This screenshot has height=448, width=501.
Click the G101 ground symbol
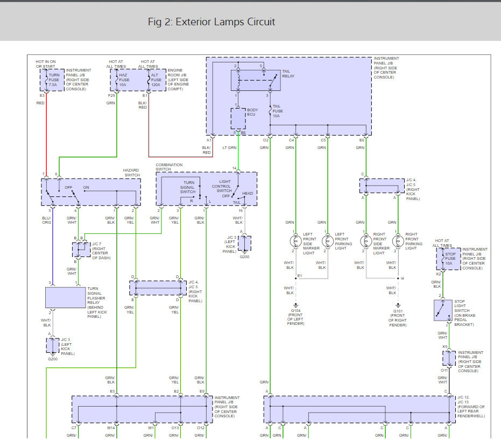click(x=398, y=305)
